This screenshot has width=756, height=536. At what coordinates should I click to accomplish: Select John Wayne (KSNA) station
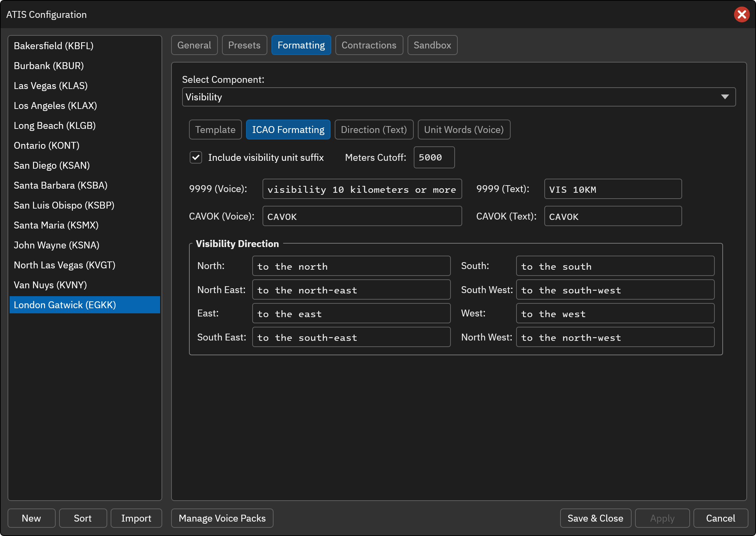tap(85, 245)
